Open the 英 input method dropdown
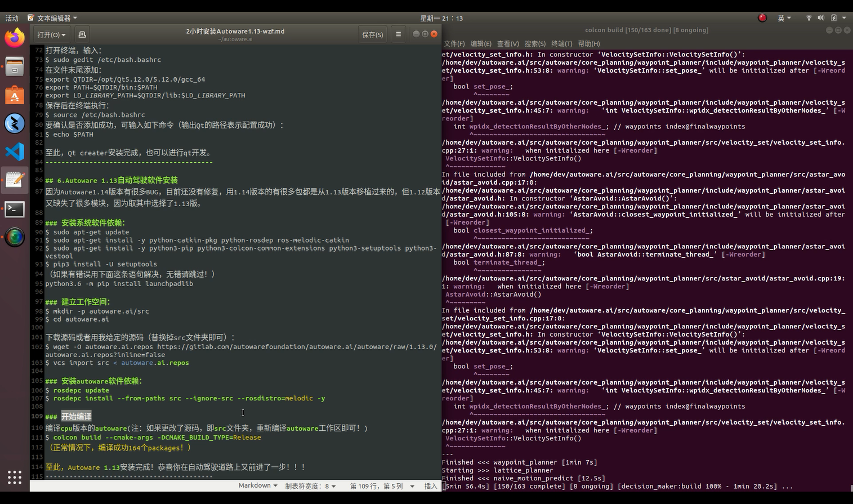The height and width of the screenshot is (504, 853). pos(784,18)
